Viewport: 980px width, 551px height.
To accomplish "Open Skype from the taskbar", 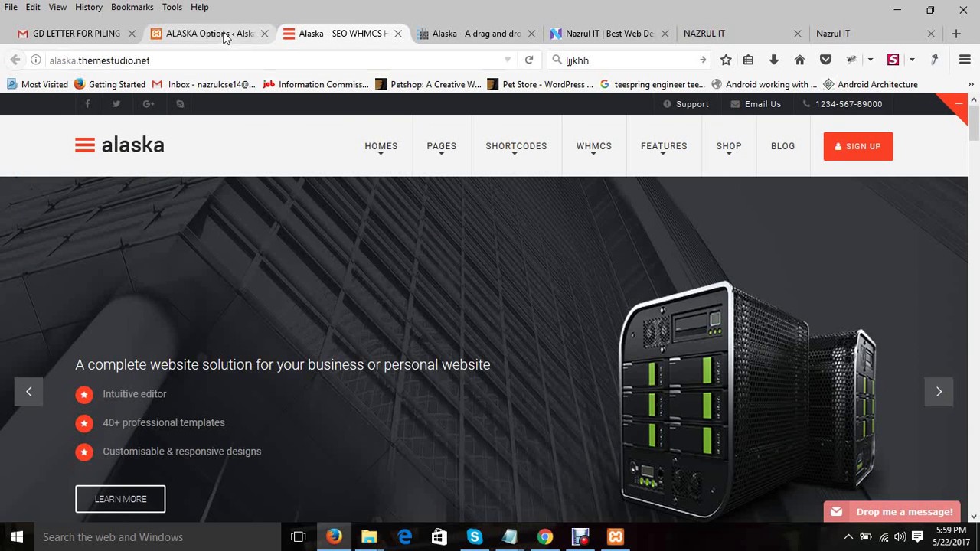I will pos(474,536).
